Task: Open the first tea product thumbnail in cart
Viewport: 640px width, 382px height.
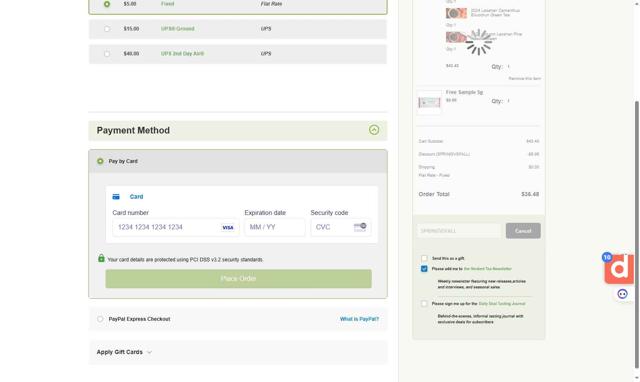Action: coord(456,13)
